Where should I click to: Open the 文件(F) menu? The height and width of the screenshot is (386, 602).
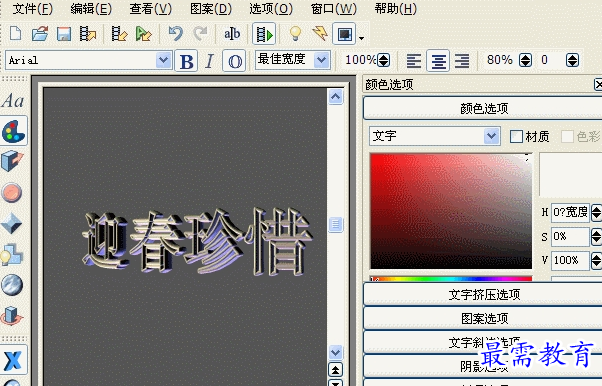click(x=33, y=8)
